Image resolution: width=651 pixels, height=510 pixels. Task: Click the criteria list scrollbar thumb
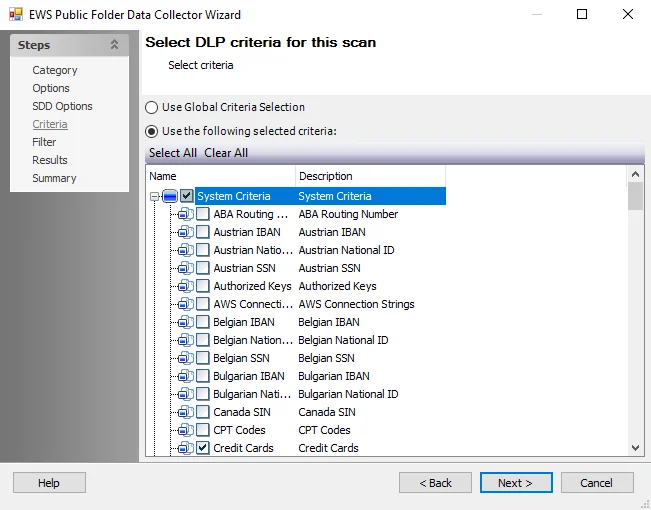[x=635, y=196]
